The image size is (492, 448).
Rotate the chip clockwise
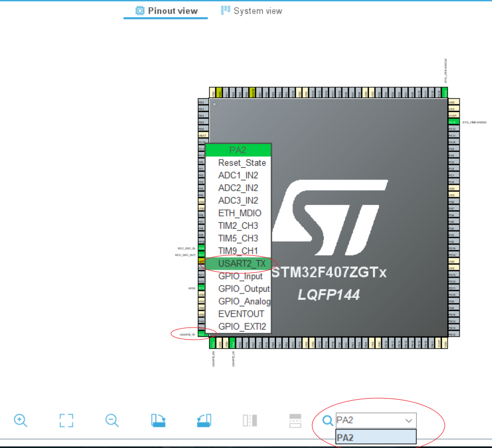click(158, 420)
